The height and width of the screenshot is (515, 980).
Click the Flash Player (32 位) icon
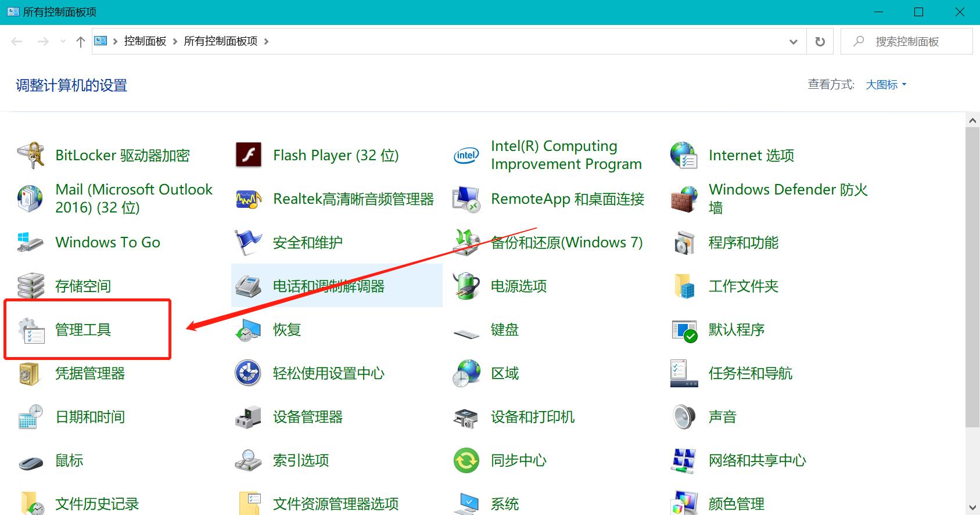tap(249, 155)
